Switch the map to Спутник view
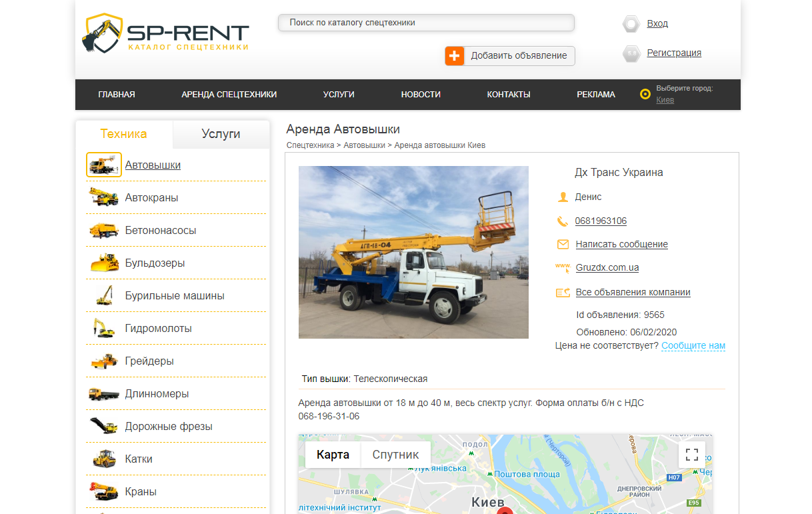This screenshot has width=812, height=514. pyautogui.click(x=395, y=455)
